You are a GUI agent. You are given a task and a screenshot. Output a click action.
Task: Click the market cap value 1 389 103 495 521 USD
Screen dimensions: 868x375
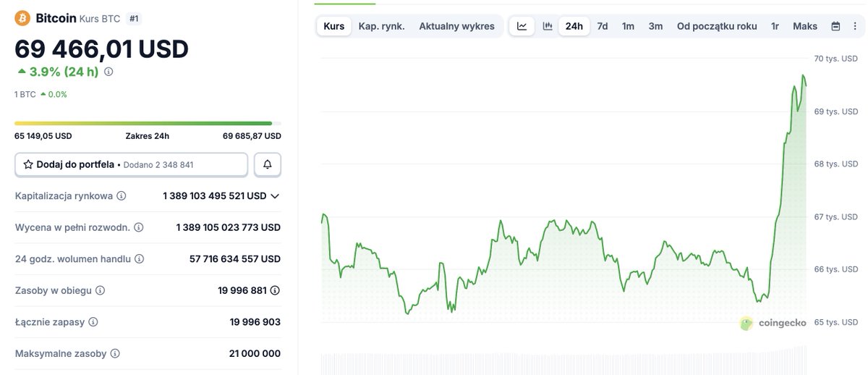click(215, 196)
